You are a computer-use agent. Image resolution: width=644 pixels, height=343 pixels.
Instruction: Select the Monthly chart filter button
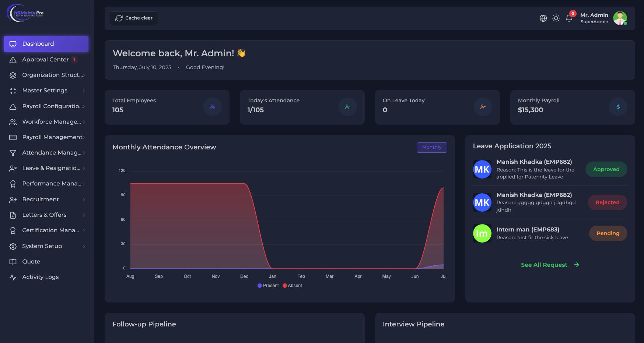(432, 147)
